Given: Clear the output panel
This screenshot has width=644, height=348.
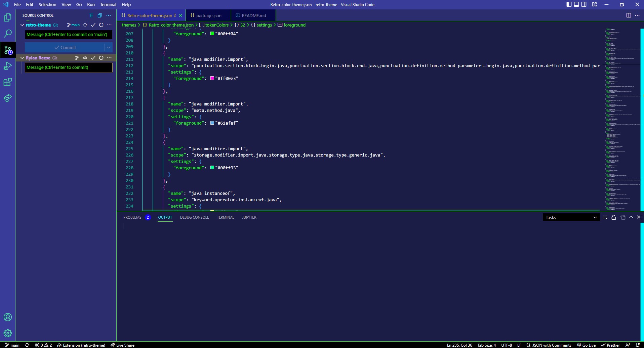Looking at the screenshot, I should 605,217.
